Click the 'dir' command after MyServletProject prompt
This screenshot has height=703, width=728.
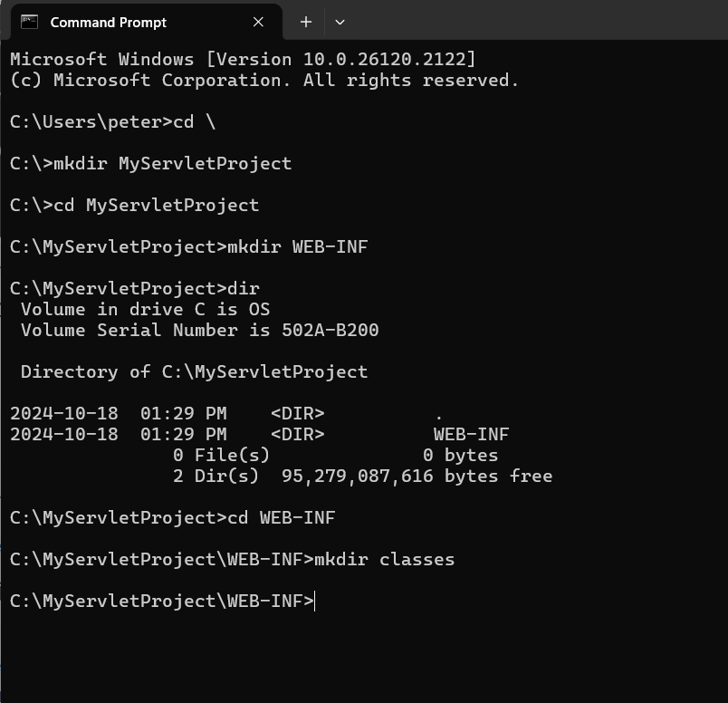click(244, 289)
